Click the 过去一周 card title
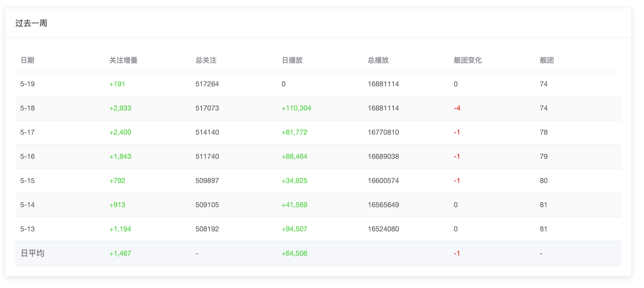The width and height of the screenshot is (644, 288). coord(31,23)
